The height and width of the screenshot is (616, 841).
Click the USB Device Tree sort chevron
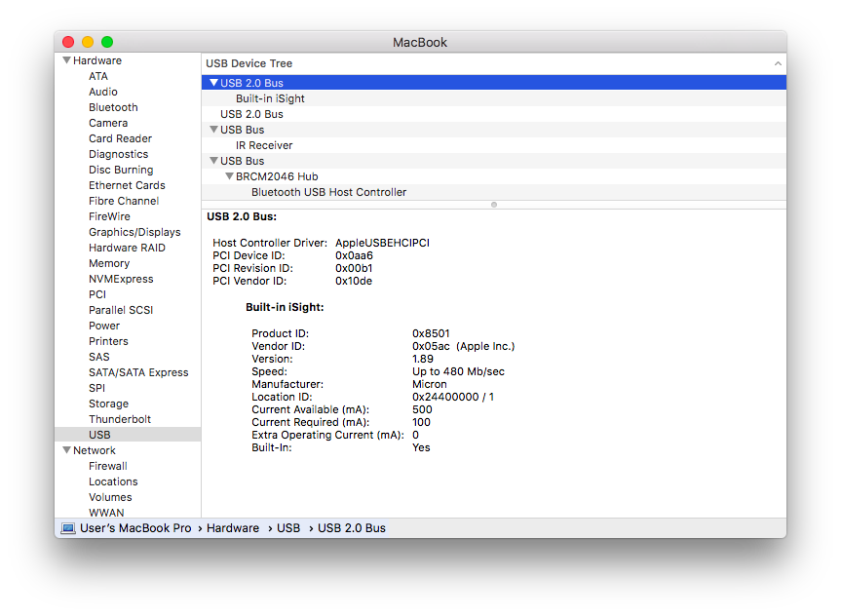pyautogui.click(x=778, y=63)
